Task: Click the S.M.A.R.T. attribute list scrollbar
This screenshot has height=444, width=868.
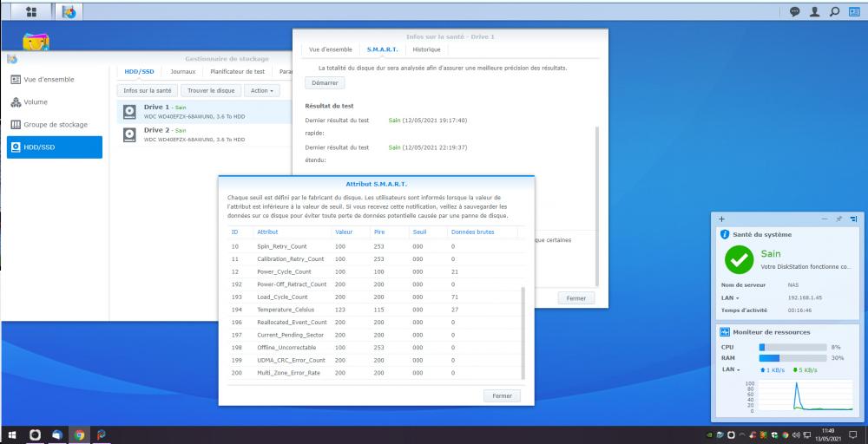Action: point(523,333)
